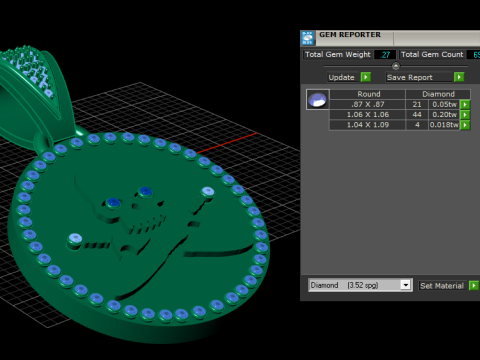Select the skull's left dark blue eye gem
Image resolution: width=480 pixels, height=360 pixels.
(x=113, y=203)
